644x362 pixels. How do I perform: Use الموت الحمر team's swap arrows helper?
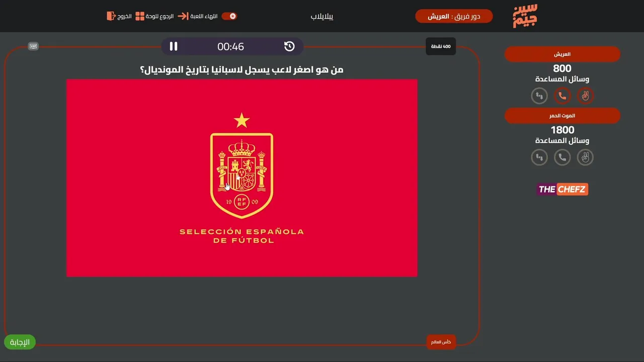tap(539, 157)
